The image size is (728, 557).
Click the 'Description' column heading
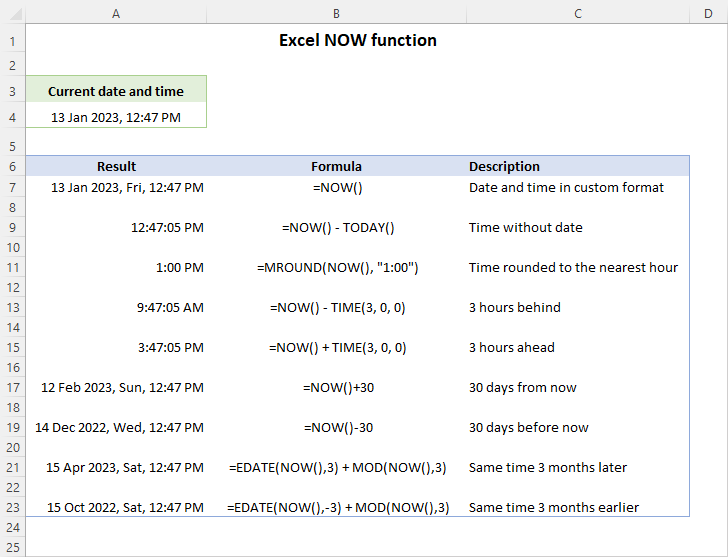click(578, 167)
